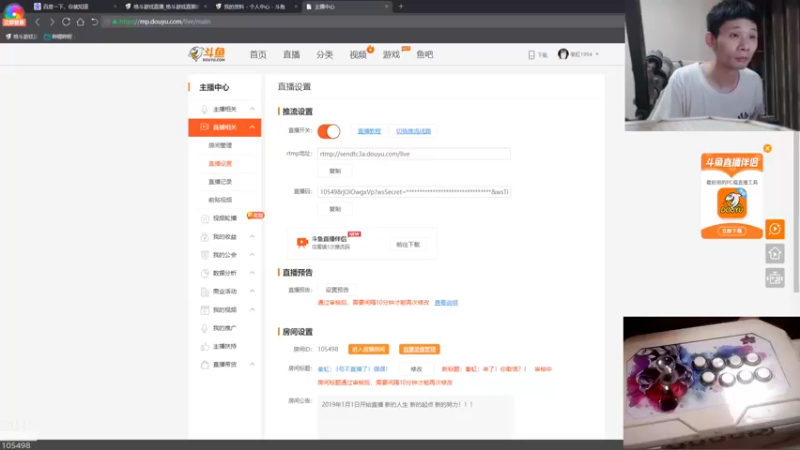The width and height of the screenshot is (800, 450).
Task: Close the 斗鱼直播伴侣 floating ad
Action: [767, 148]
